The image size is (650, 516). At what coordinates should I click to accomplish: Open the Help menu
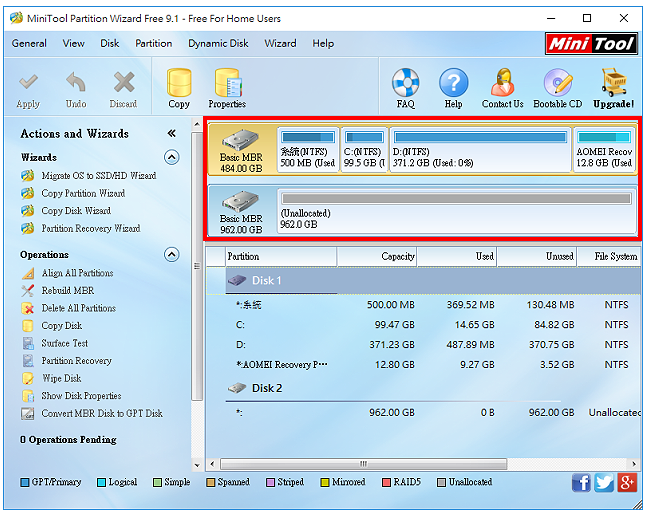pyautogui.click(x=323, y=44)
